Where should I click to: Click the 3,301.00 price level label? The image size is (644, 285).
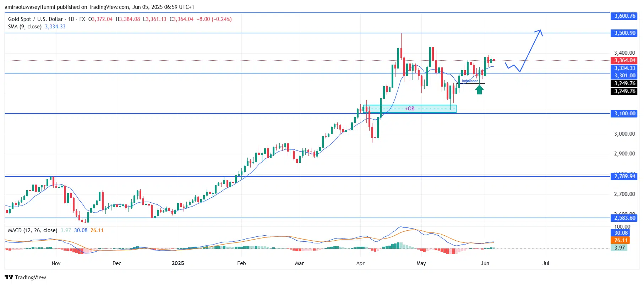point(624,76)
